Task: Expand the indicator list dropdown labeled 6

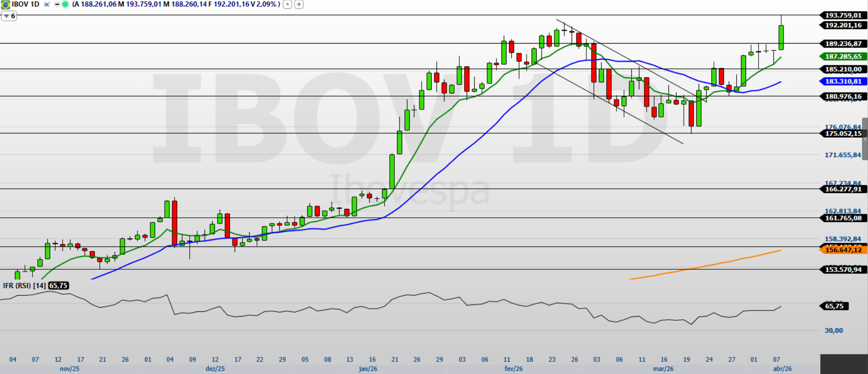Action: click(x=9, y=16)
